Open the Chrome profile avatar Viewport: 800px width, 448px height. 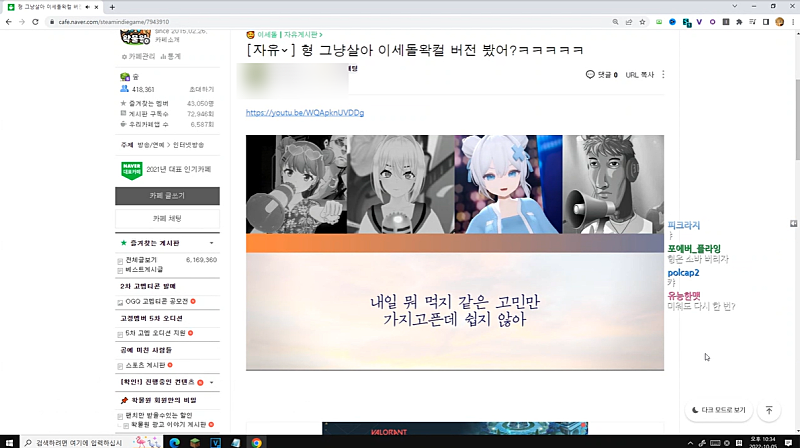(x=779, y=22)
